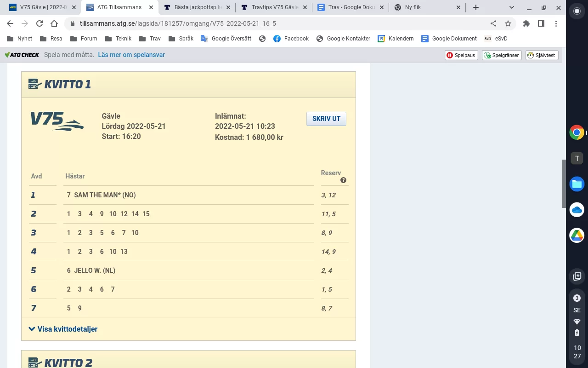Open Självtest via its icon

click(x=531, y=55)
